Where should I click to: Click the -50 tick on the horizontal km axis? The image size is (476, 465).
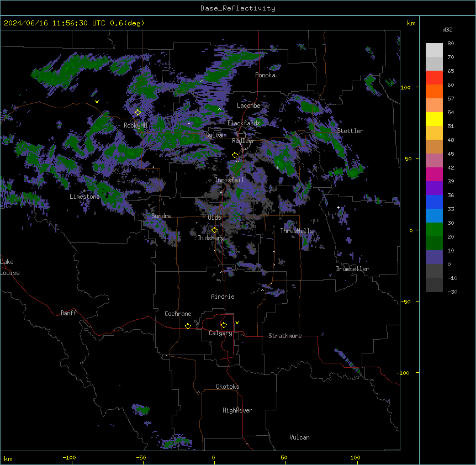pyautogui.click(x=141, y=457)
